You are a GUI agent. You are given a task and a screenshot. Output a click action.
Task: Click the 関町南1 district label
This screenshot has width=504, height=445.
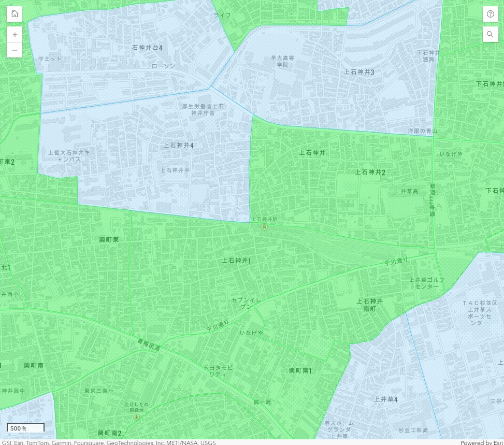click(300, 370)
